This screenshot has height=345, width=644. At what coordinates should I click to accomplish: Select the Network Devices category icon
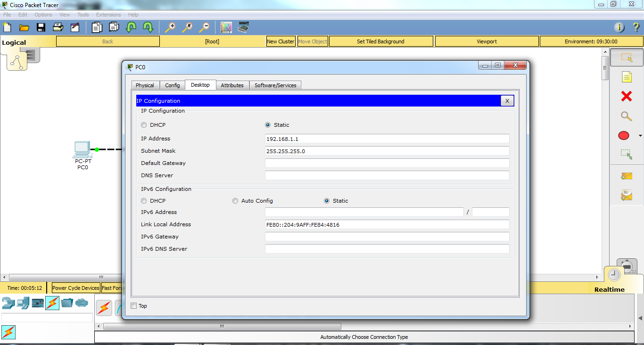(8, 303)
